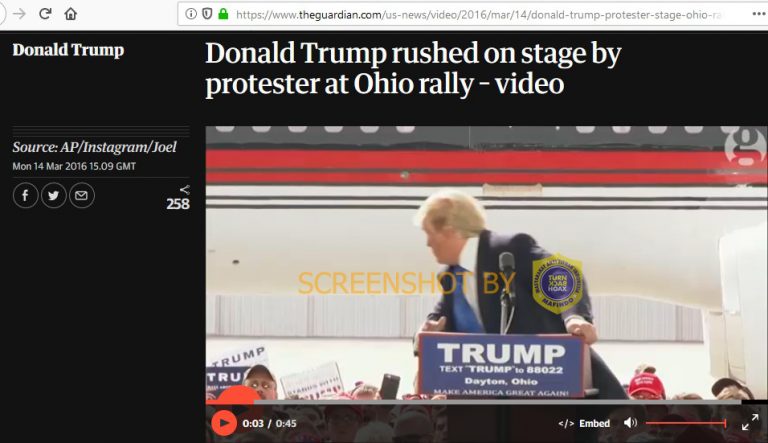Share article on Facebook
This screenshot has height=443, width=768.
[x=25, y=196]
